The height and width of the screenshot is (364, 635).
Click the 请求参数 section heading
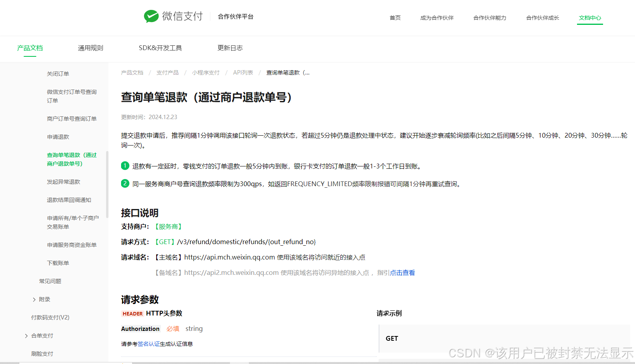click(x=140, y=300)
